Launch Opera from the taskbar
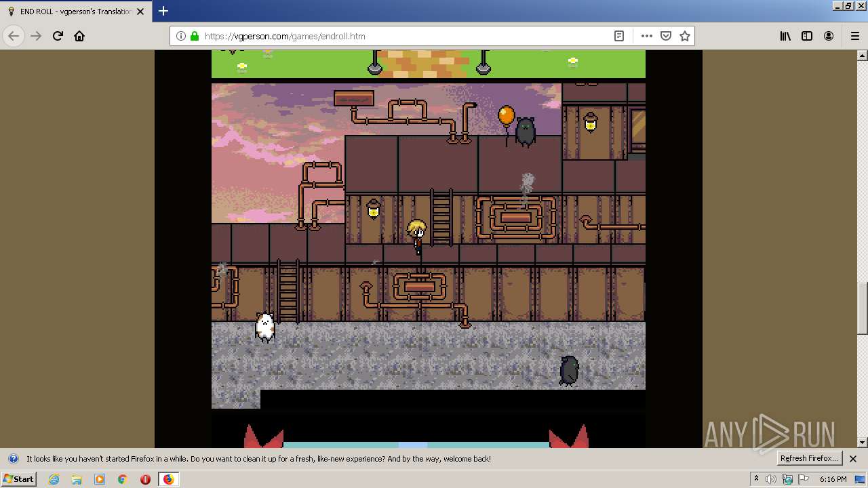The height and width of the screenshot is (488, 868). (145, 479)
